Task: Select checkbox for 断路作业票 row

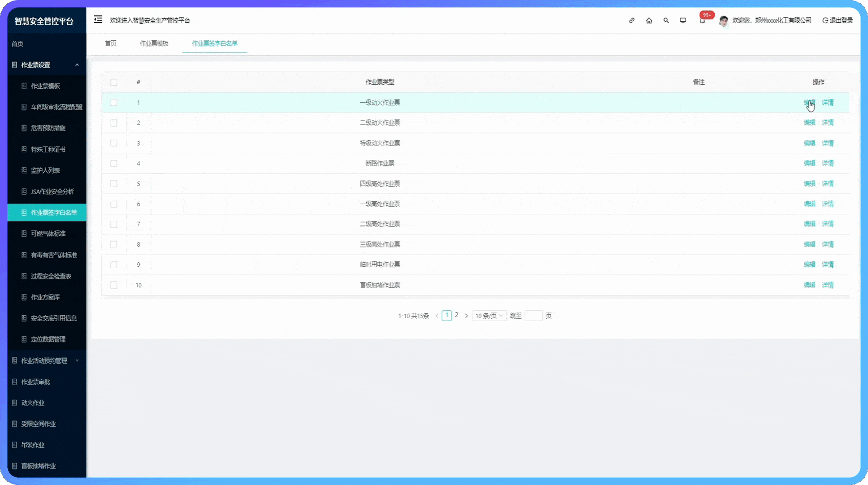Action: point(114,163)
